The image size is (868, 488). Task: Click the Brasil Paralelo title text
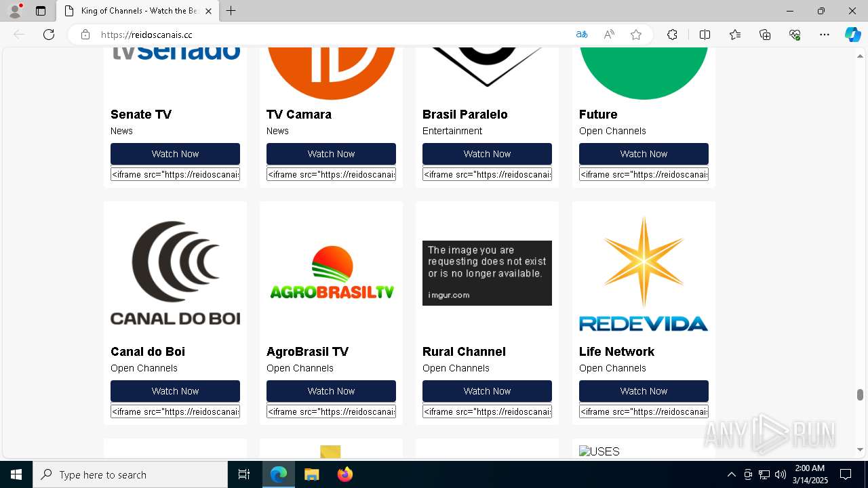pyautogui.click(x=465, y=115)
